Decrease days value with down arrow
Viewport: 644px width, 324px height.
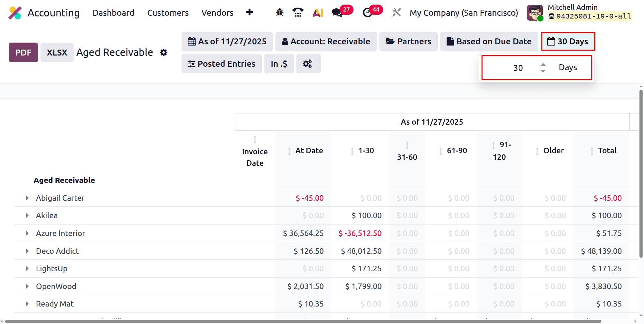click(543, 71)
